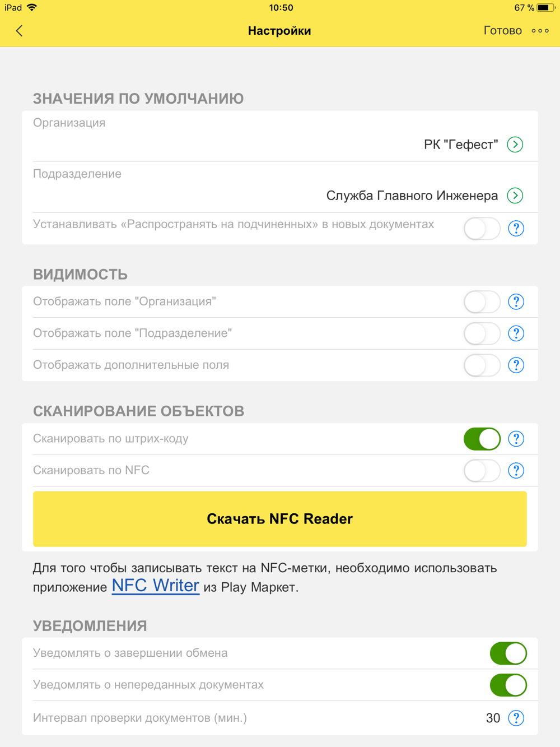560x747 pixels.
Task: Show help for Отображать поле "Организация"
Action: point(516,302)
